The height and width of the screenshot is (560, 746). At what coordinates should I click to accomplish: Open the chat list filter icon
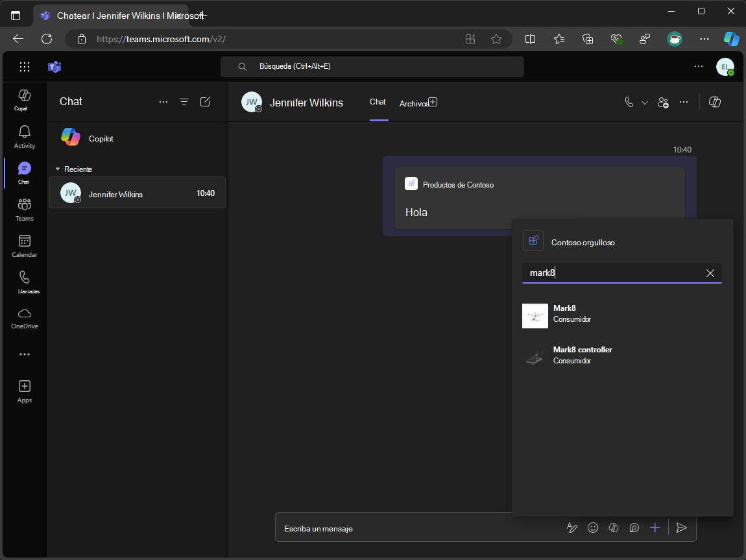[184, 102]
